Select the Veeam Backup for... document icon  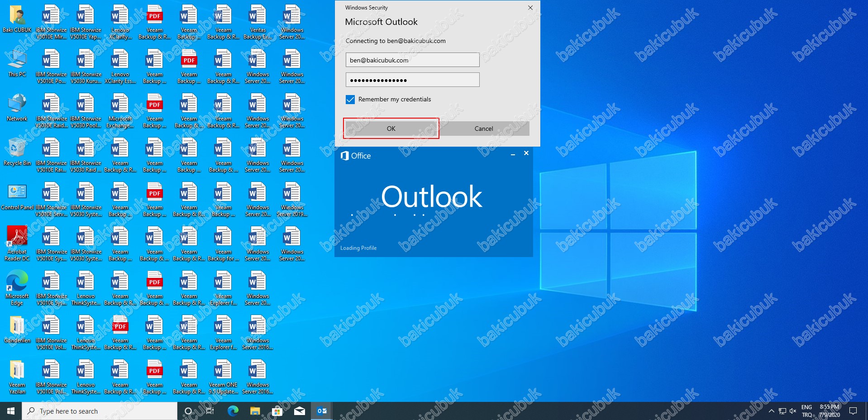223,244
